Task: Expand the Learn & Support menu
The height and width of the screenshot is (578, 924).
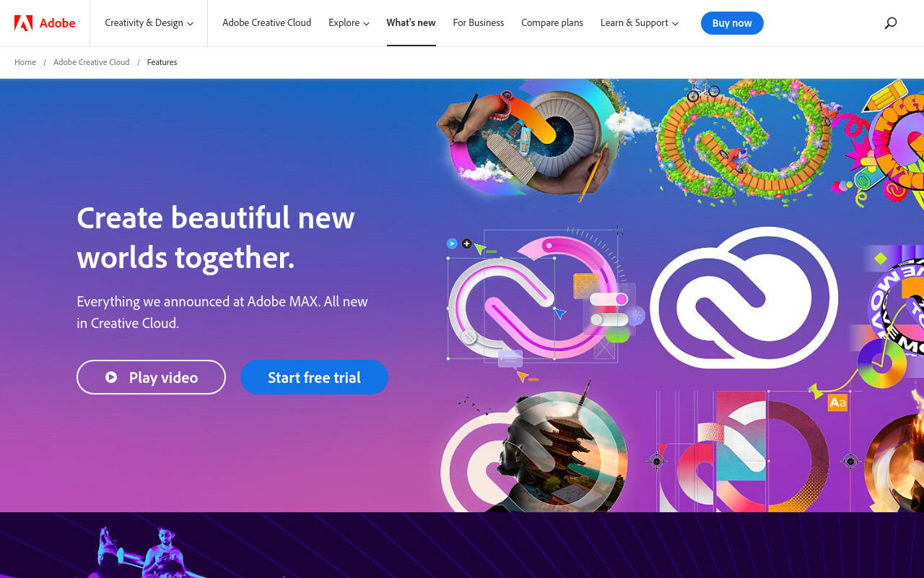Action: [640, 23]
